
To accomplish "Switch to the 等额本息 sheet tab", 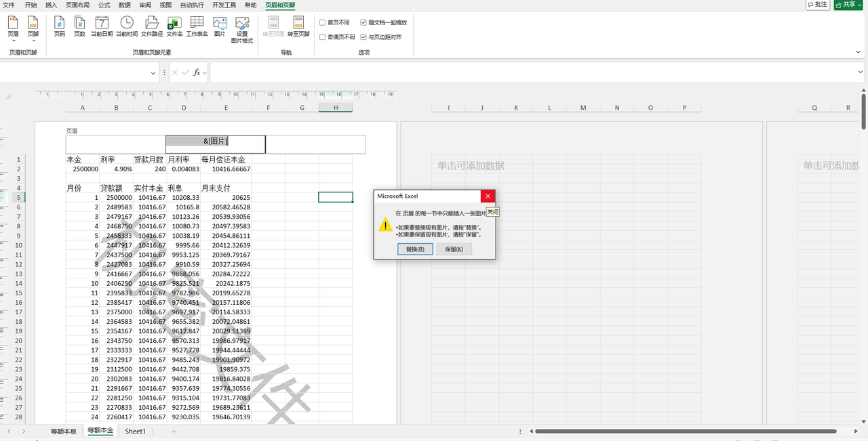I will coord(63,431).
